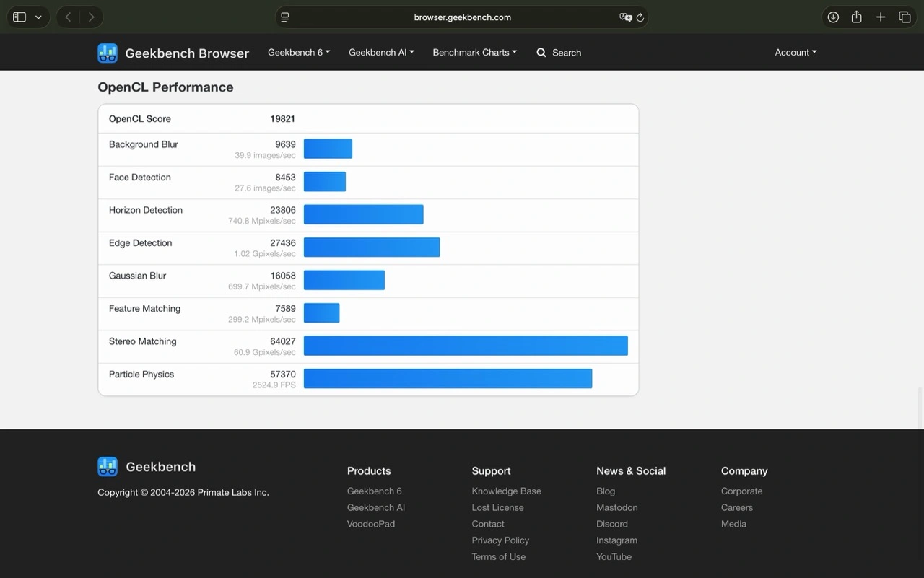The image size is (924, 578).
Task: Click the Geekbench logo in header
Action: [x=108, y=53]
